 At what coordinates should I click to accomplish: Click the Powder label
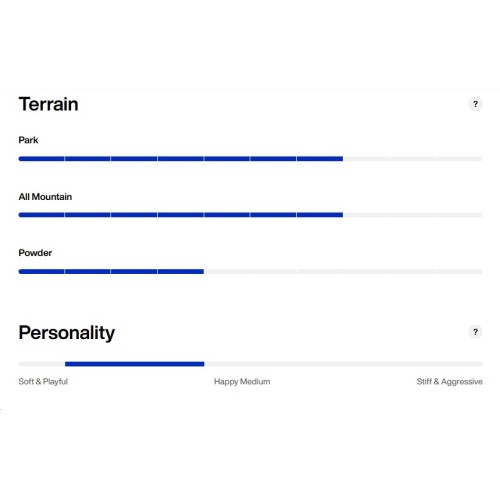35,253
